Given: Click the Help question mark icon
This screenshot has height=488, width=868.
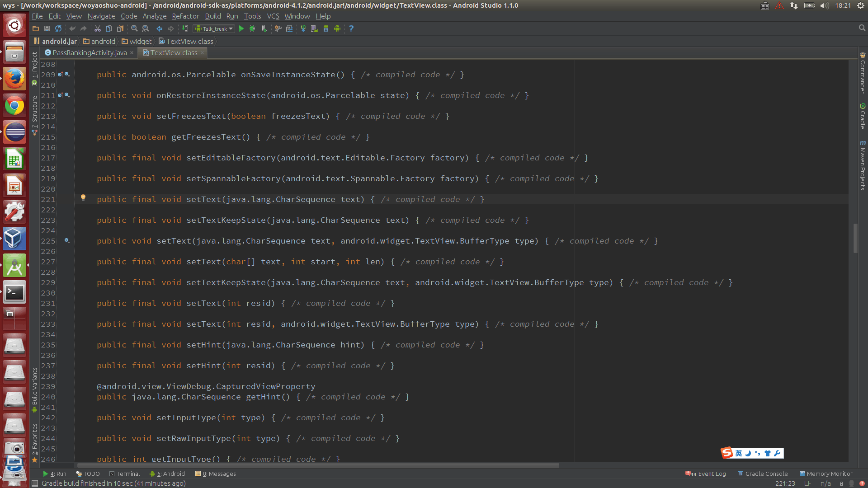Looking at the screenshot, I should point(351,28).
